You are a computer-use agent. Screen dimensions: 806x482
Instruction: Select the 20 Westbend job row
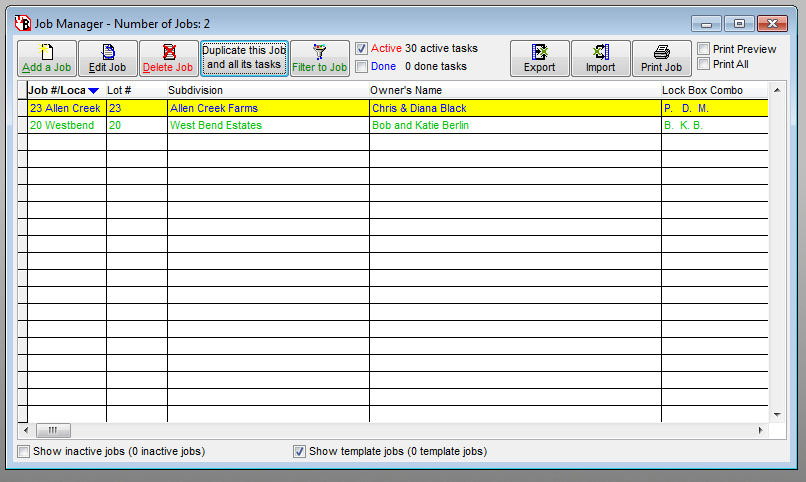65,126
